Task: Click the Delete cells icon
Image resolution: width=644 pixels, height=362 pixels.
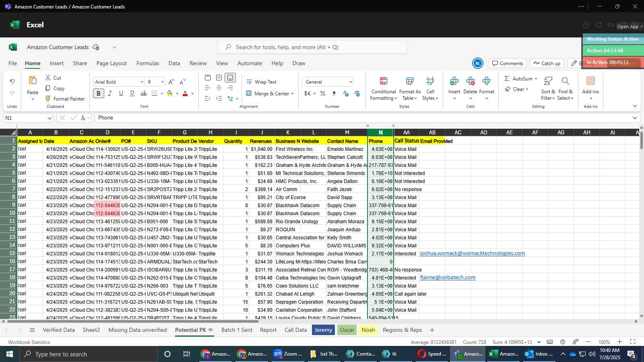Action: click(470, 81)
